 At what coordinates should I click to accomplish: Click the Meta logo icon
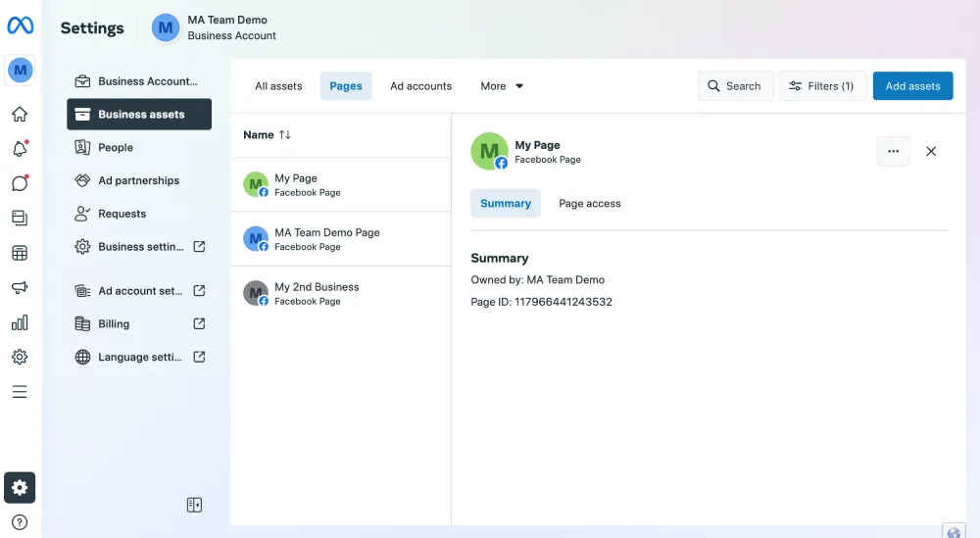point(21,26)
